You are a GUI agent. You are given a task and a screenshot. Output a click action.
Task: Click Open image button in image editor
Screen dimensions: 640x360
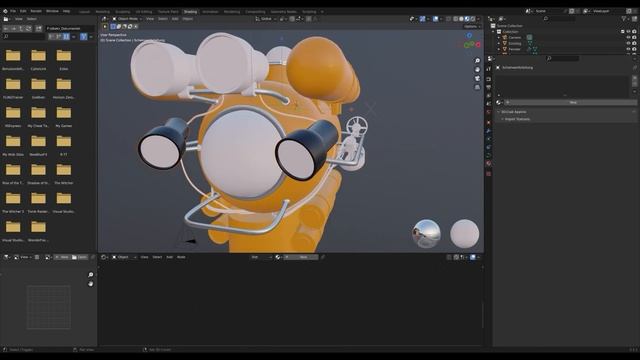pos(80,257)
